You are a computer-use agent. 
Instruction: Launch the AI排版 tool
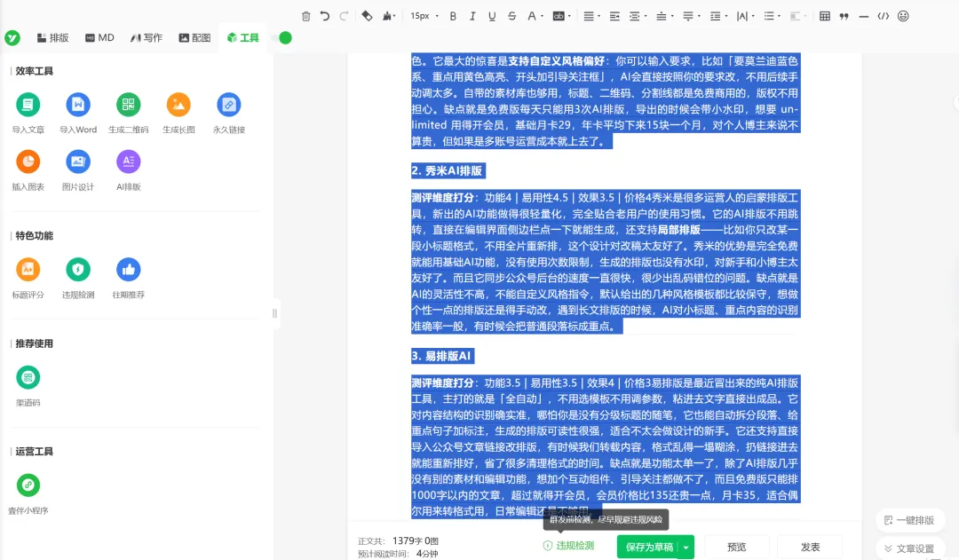coord(129,170)
